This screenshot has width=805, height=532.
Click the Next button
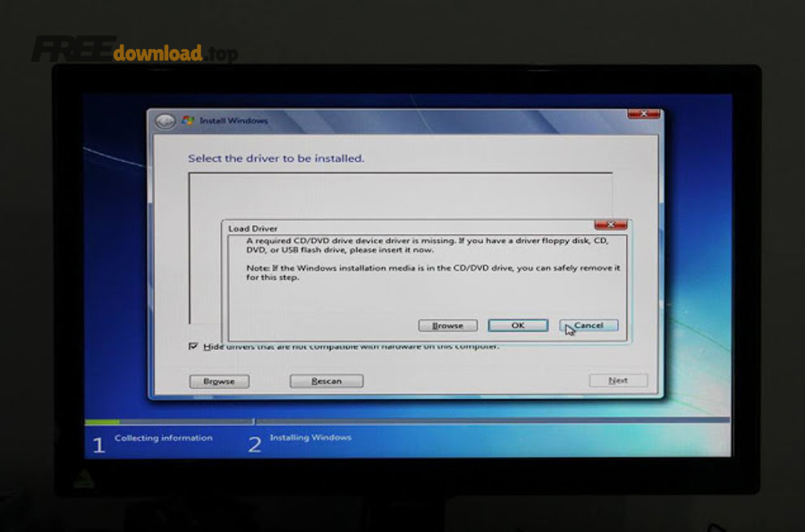(618, 380)
